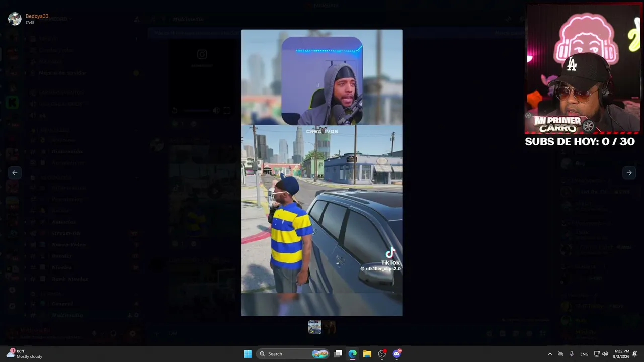Launch Microsoft Edge from the taskbar
Screen dimensions: 644x362
[353, 354]
